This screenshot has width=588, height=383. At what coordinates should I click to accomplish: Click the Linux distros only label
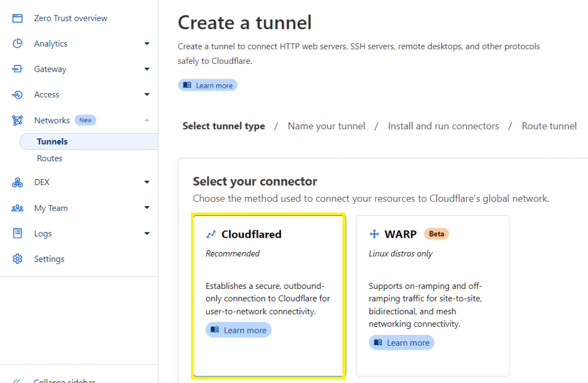point(400,254)
